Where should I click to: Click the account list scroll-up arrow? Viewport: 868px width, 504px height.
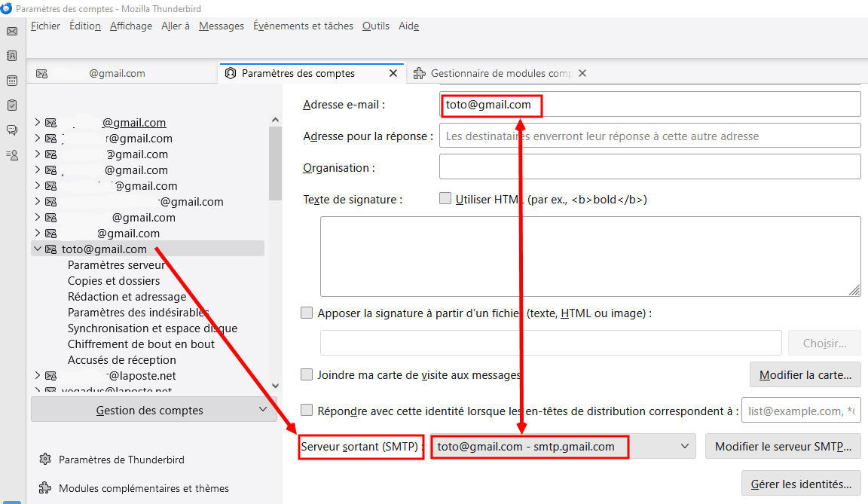[275, 120]
